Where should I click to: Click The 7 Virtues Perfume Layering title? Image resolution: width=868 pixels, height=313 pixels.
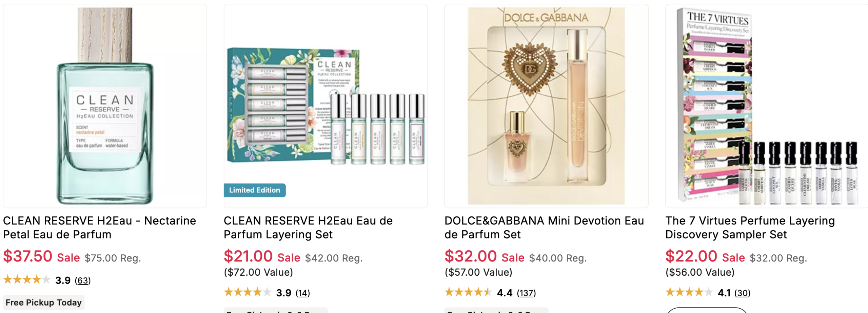pyautogui.click(x=750, y=227)
